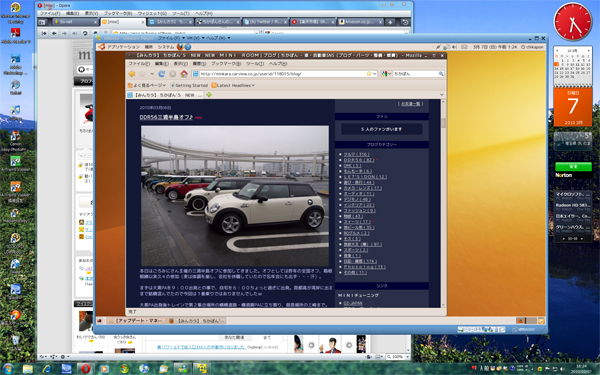Open the VMware Player ファイル(F) dropdown menu
Screen dimensions: 600x375
pyautogui.click(x=171, y=38)
